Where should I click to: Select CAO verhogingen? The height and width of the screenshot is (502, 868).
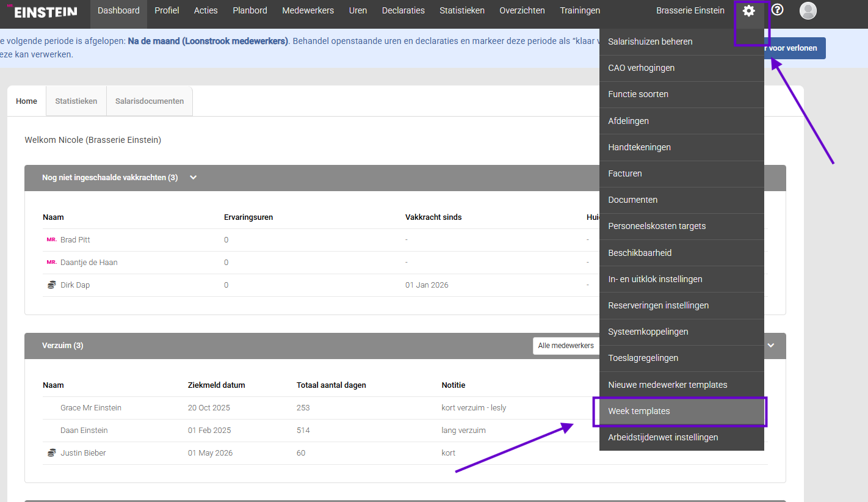point(682,68)
